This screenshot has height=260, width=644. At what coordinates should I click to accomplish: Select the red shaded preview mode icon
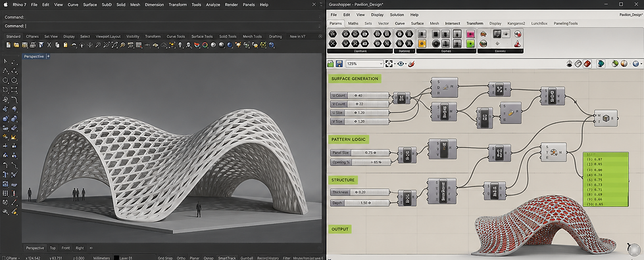(587, 64)
